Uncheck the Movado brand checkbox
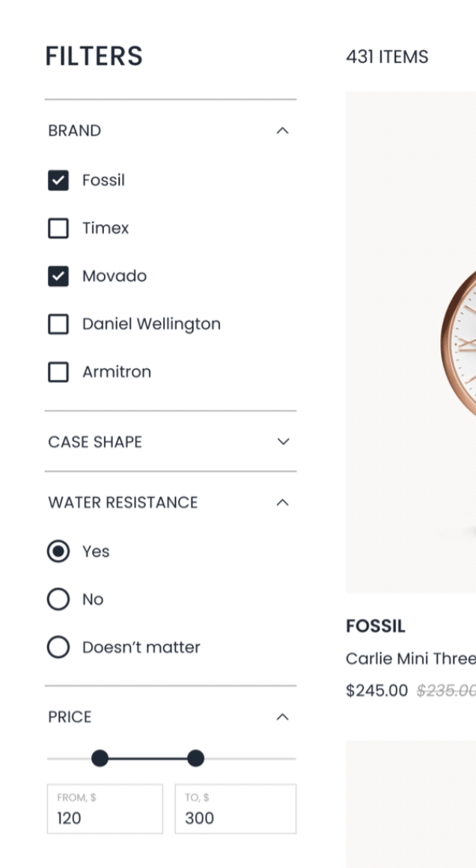 point(58,276)
